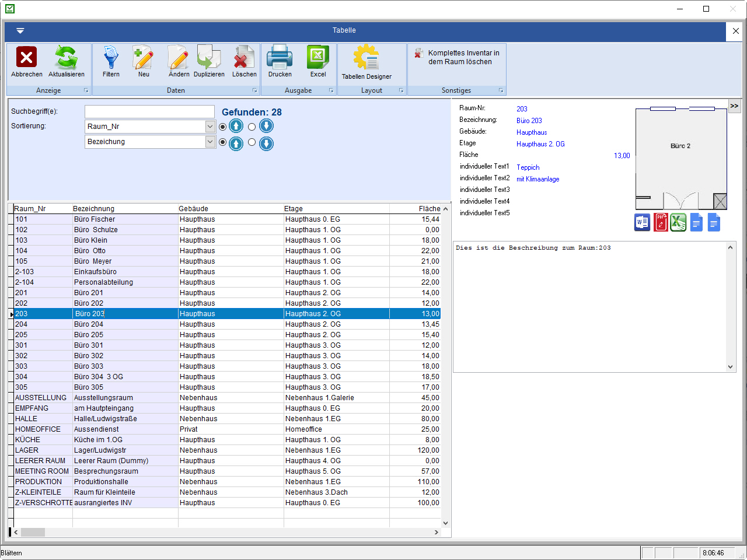The width and height of the screenshot is (747, 560).
Task: Open the Raum_Nr sorting dropdown
Action: [x=210, y=127]
